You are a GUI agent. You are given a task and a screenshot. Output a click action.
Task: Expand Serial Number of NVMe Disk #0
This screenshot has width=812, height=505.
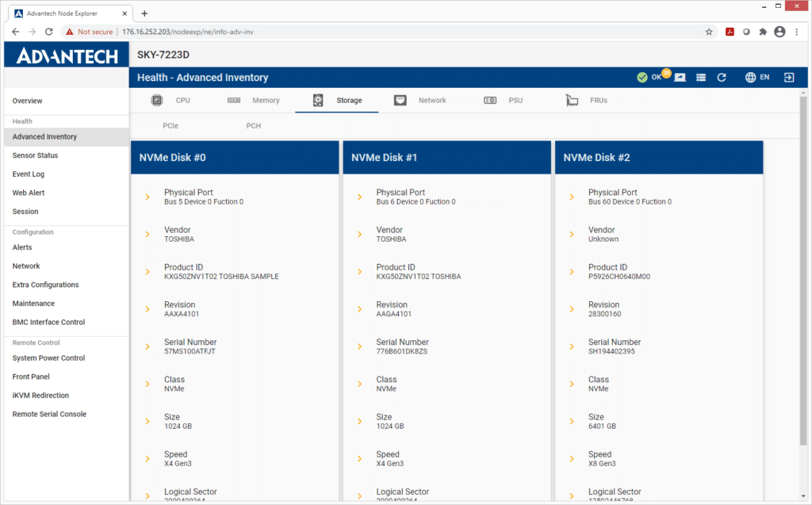tap(147, 346)
